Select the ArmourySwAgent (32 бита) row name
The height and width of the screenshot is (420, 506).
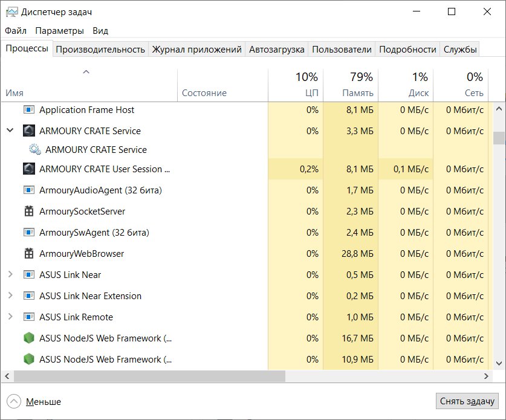click(94, 233)
